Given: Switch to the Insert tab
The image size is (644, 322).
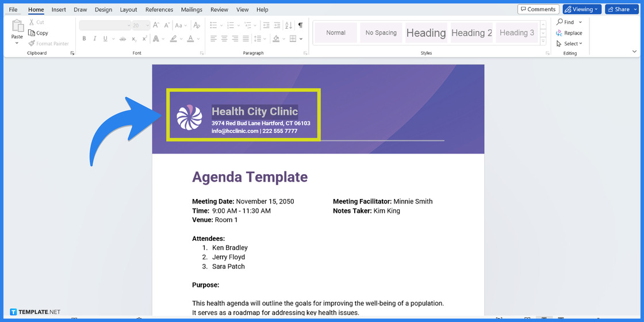Looking at the screenshot, I should (59, 9).
